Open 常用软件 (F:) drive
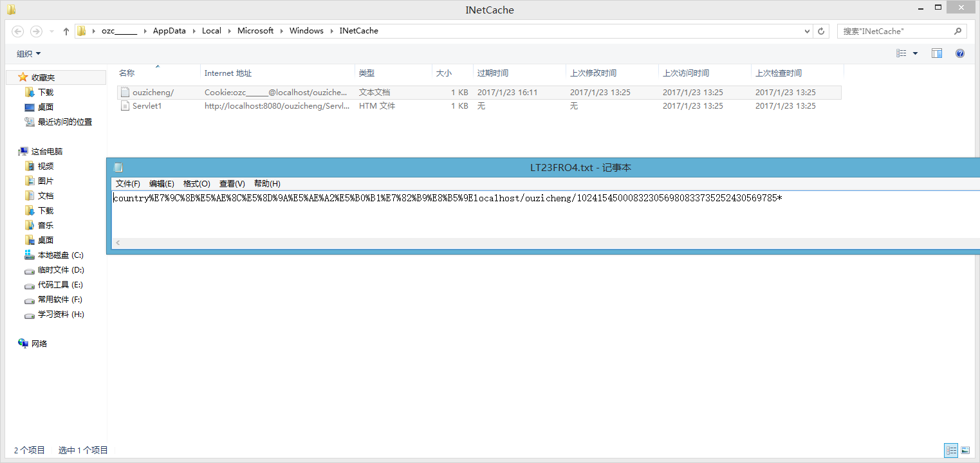The height and width of the screenshot is (463, 980). pyautogui.click(x=54, y=300)
